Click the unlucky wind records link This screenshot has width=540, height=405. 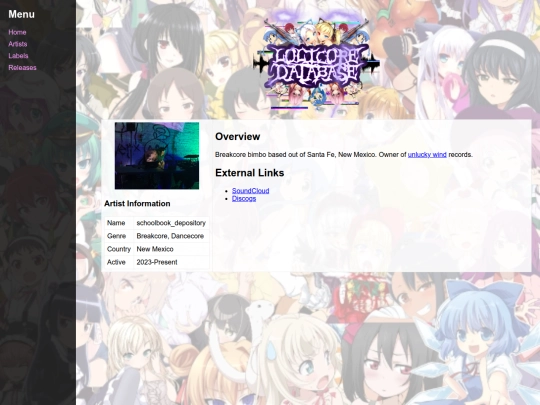[x=427, y=155]
